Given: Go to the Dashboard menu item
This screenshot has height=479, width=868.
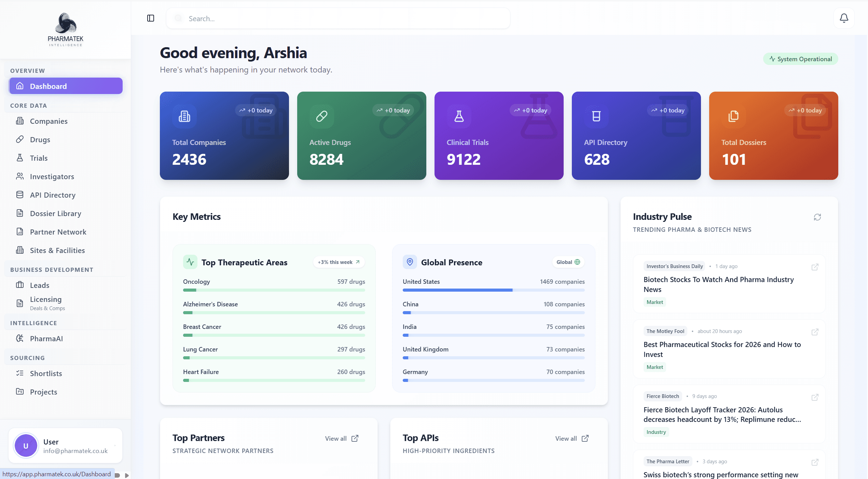Looking at the screenshot, I should point(66,86).
